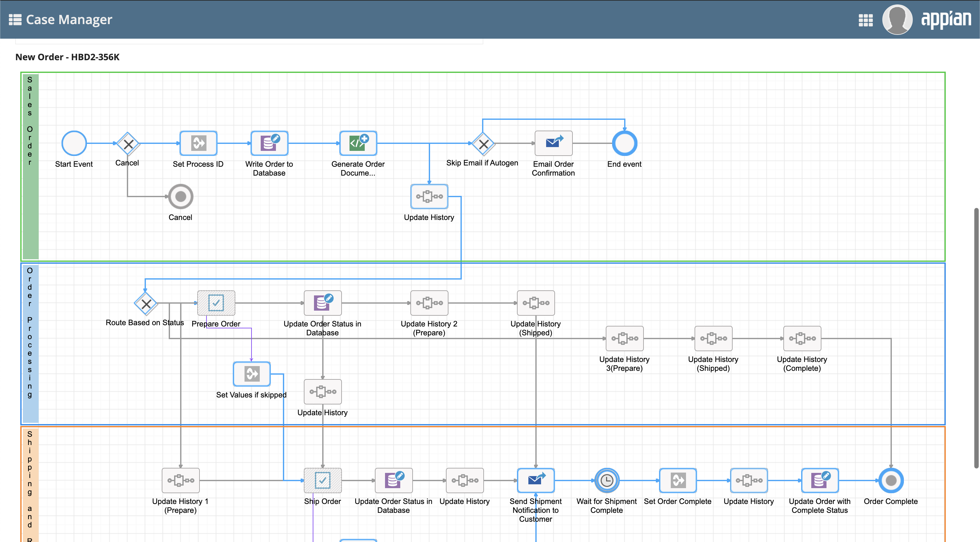Open the Email Order Confirmation send node
The image size is (980, 542).
tap(553, 143)
